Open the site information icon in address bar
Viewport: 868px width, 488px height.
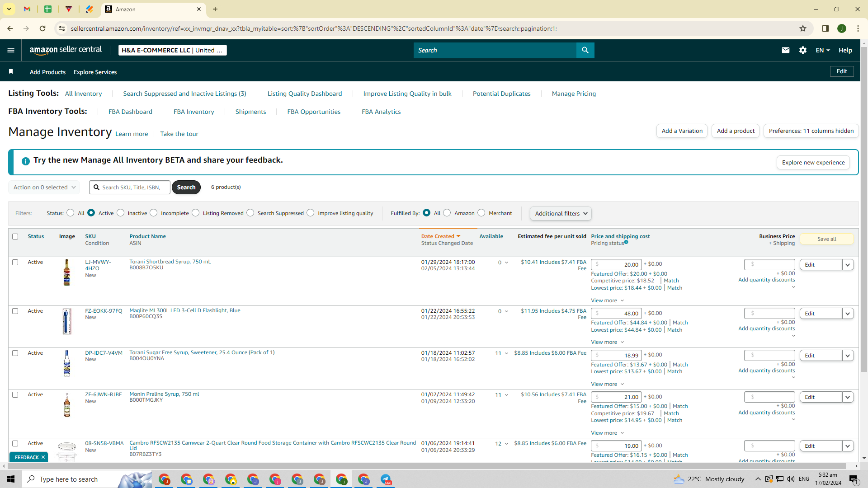click(x=62, y=28)
